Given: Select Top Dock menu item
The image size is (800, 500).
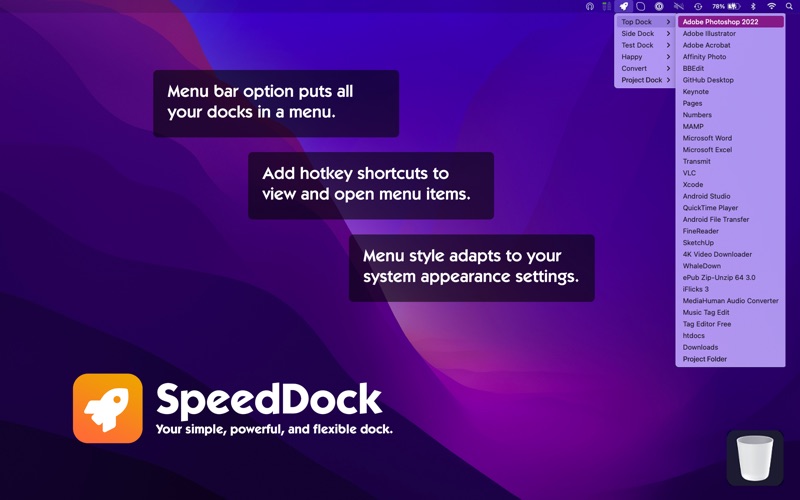Looking at the screenshot, I should coord(645,22).
